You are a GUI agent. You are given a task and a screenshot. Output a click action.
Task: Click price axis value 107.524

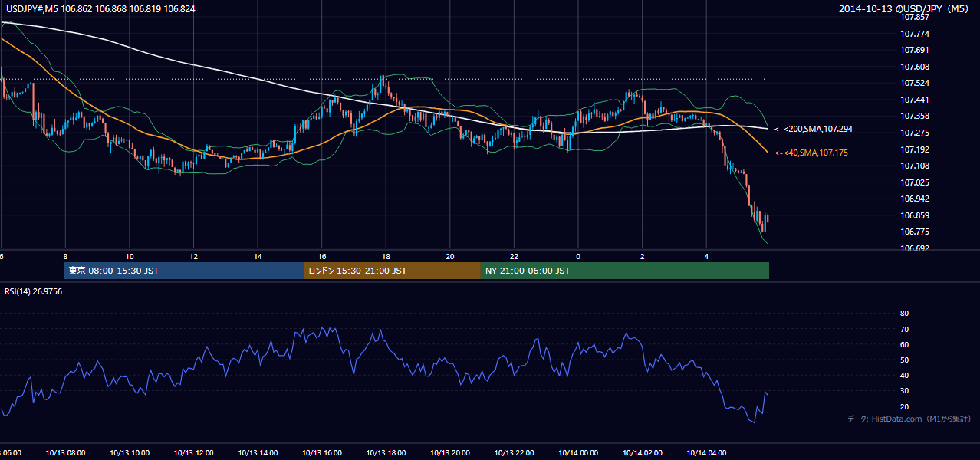point(916,83)
